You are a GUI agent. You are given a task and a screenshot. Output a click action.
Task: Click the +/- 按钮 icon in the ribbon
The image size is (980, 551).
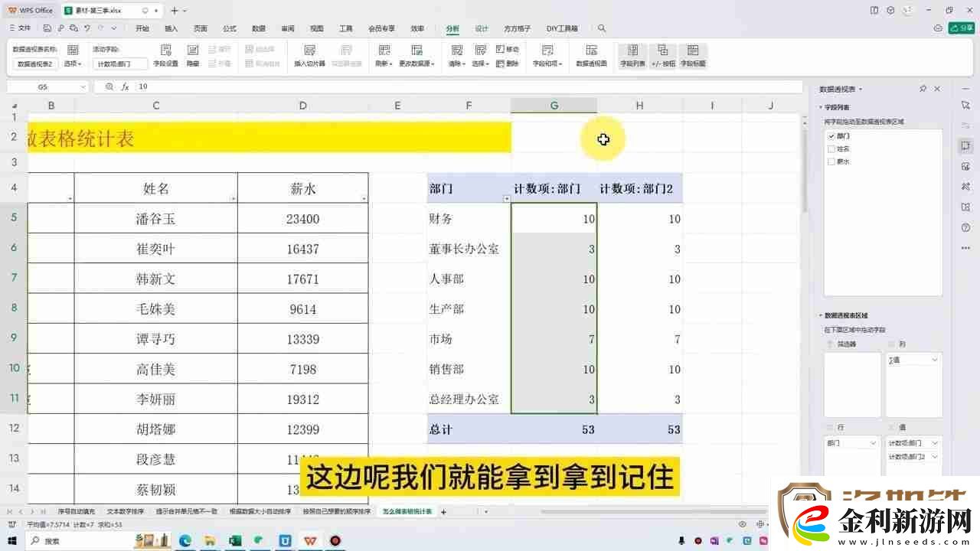coord(662,54)
